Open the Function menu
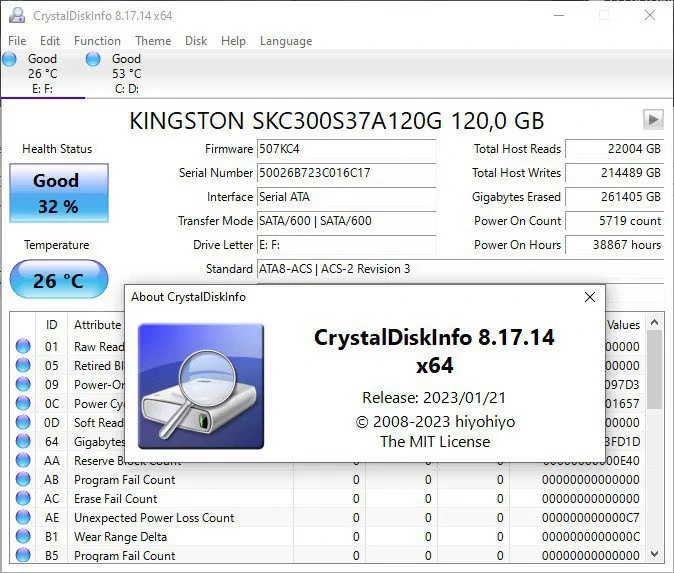This screenshot has height=573, width=674. [97, 41]
